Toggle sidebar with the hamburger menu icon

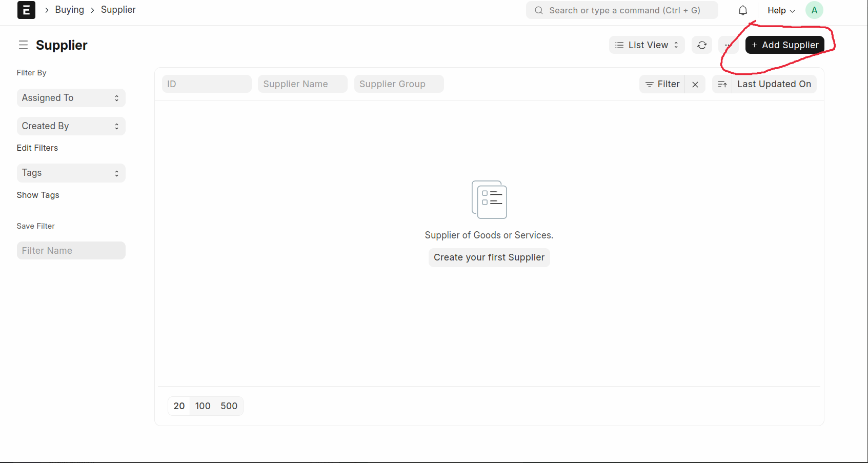tap(23, 45)
